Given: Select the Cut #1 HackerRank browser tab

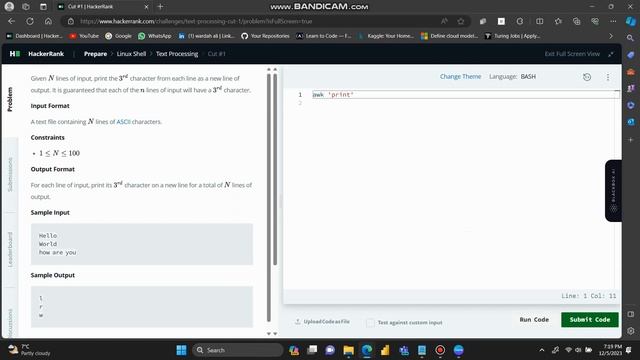Looking at the screenshot, I should pos(102,7).
